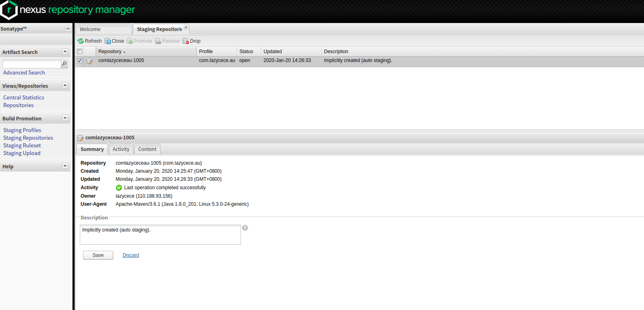Open the Activity tab
Image resolution: width=644 pixels, height=310 pixels.
click(x=121, y=149)
